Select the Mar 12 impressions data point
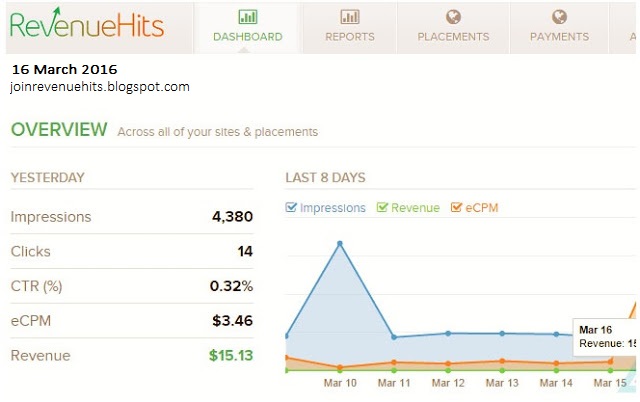Viewport: 640px width, 402px height. [x=448, y=333]
